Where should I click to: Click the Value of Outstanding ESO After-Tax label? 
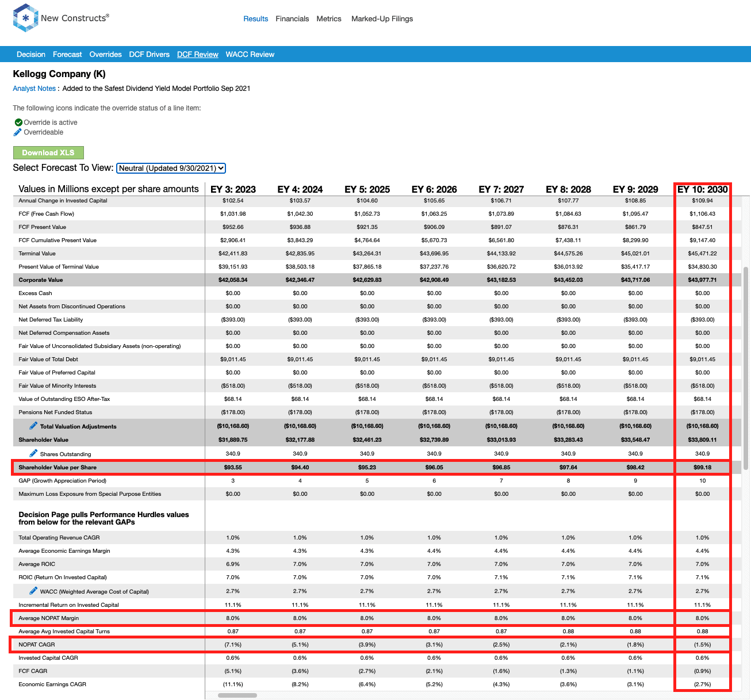click(x=64, y=399)
